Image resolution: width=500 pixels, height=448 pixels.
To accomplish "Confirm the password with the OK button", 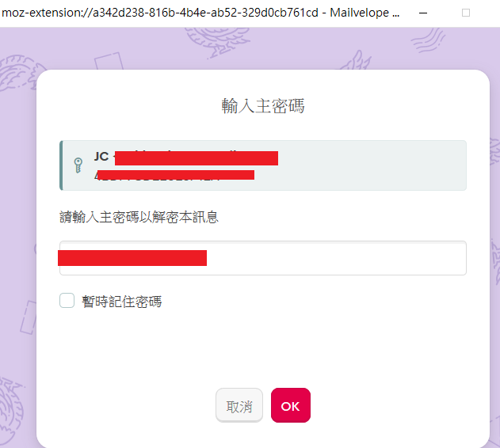I will (291, 405).
